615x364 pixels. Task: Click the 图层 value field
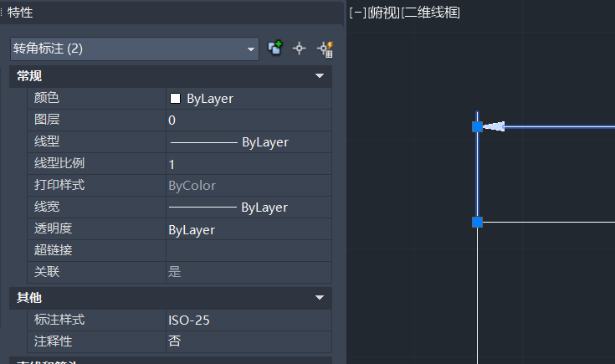[248, 120]
